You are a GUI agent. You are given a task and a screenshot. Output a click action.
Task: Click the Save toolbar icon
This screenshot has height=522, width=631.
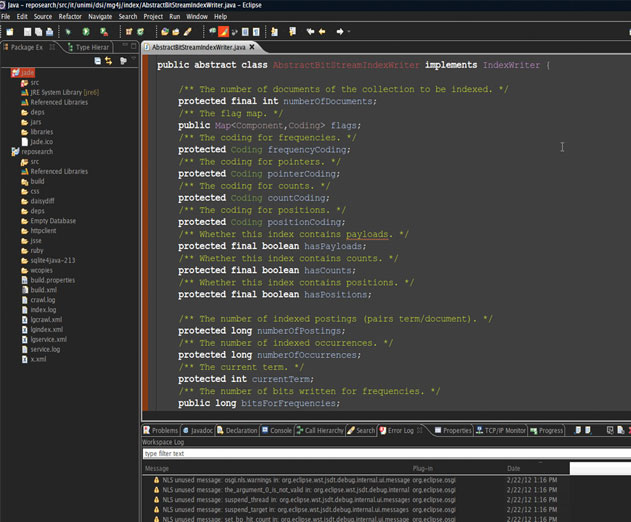click(x=27, y=31)
